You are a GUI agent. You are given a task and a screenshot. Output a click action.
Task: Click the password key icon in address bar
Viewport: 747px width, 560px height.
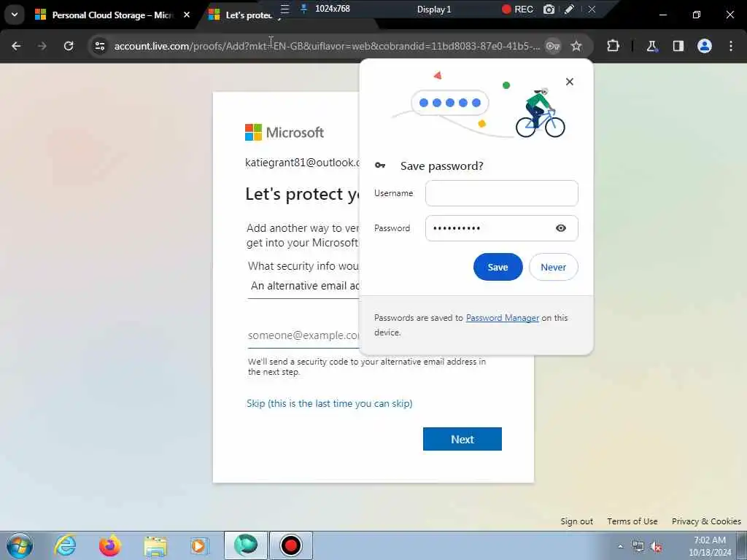coord(553,46)
